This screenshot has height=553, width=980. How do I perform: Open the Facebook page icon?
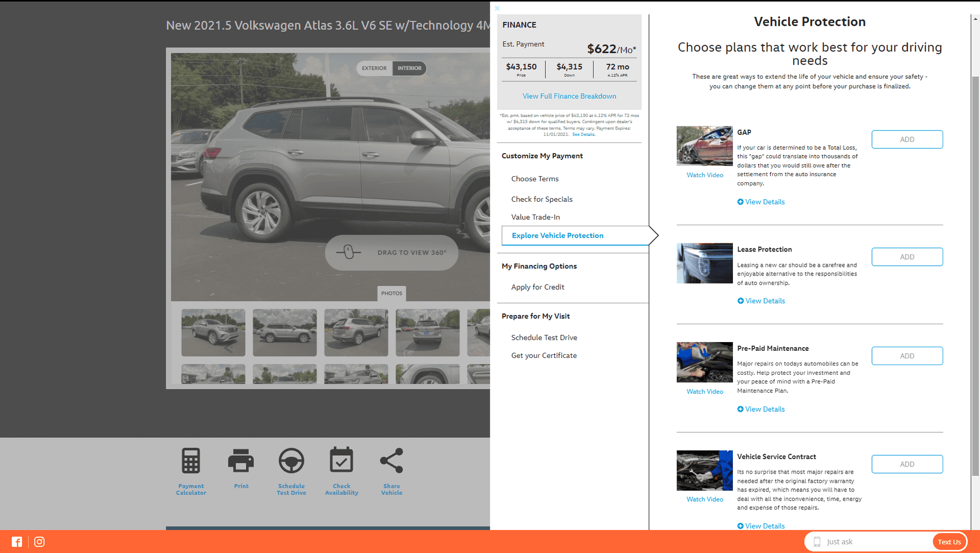click(x=17, y=542)
